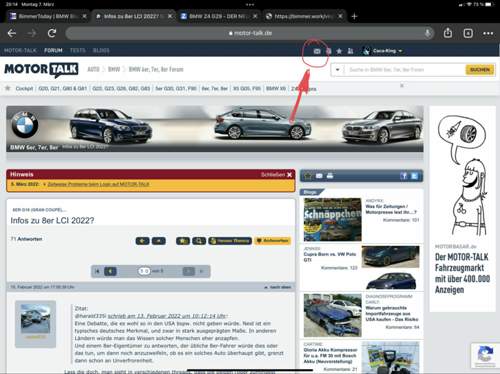Click the email icon in sidebar toolbar
Screen dimensions: 500x374
(x=319, y=176)
